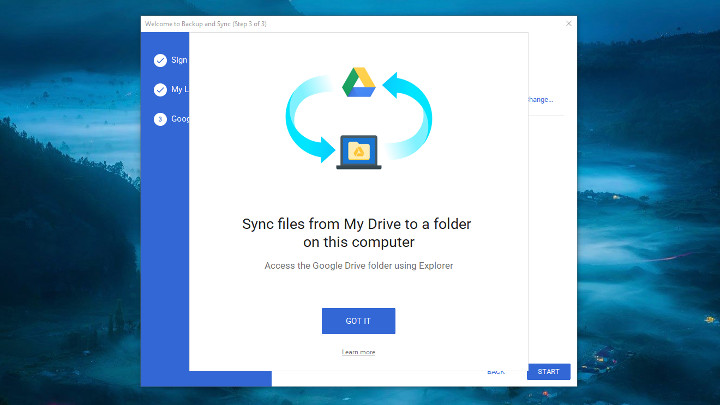Click the 'Sync files from My Drive' heading
This screenshot has height=405, width=720.
[357, 233]
